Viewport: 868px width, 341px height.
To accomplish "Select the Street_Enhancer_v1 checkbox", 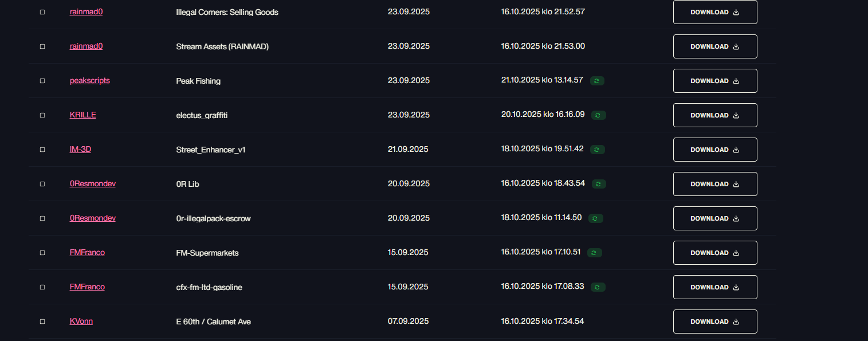I will [x=42, y=150].
